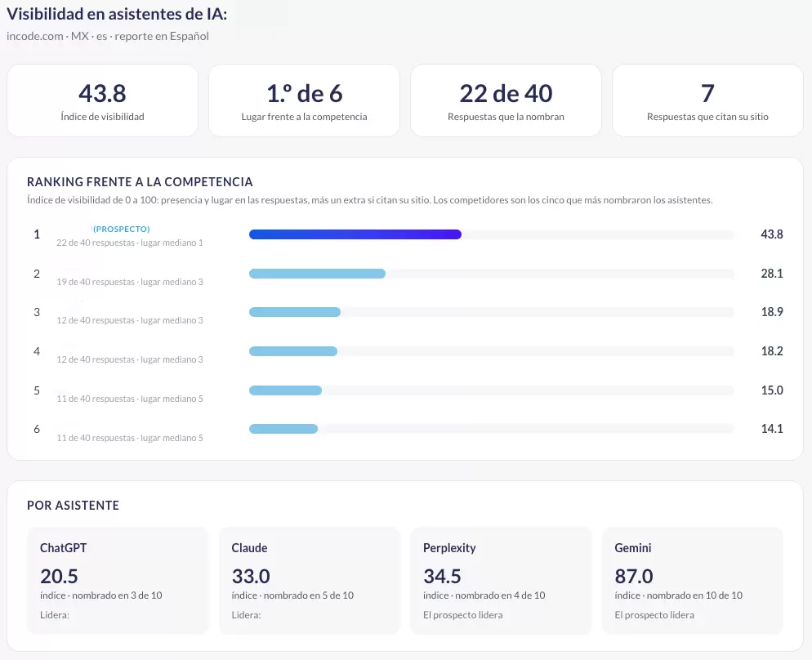Screen dimensions: 812x660
Task: Open the Perplexity assistant card title
Action: pos(449,548)
